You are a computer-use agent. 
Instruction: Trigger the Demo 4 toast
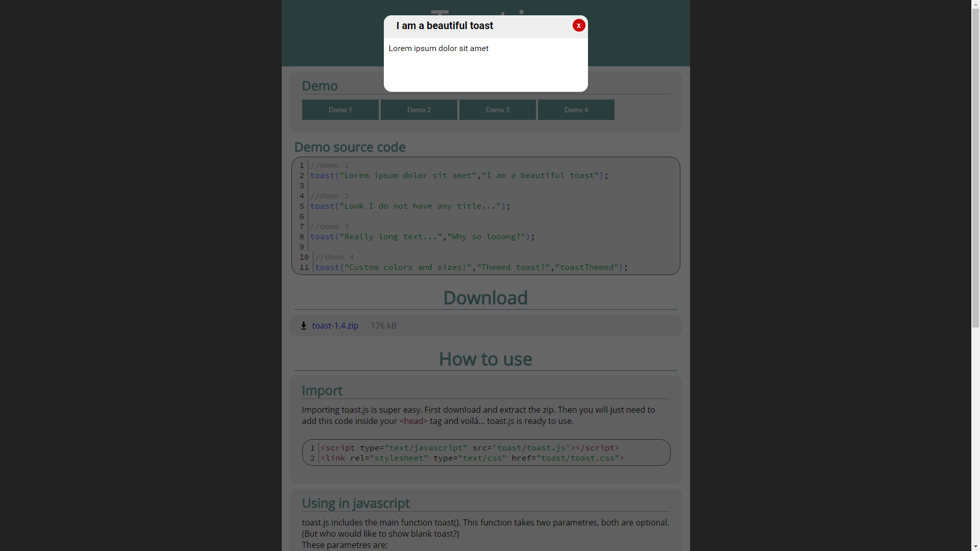click(x=576, y=109)
